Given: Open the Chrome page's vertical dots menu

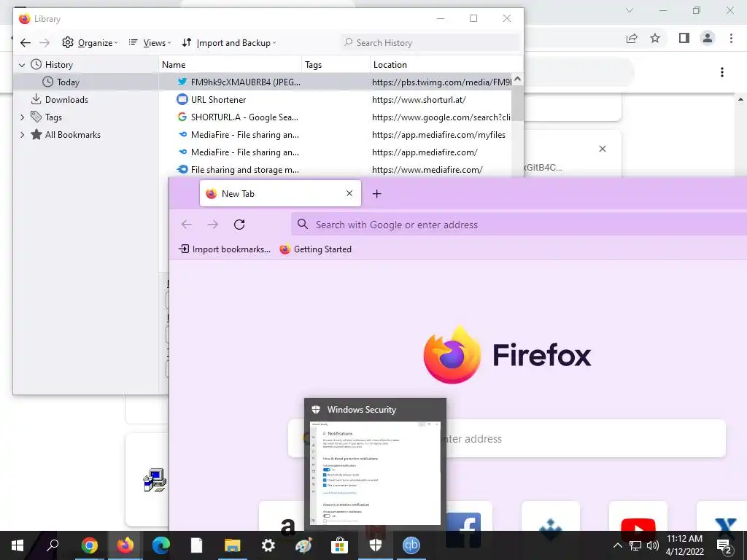Looking at the screenshot, I should point(722,72).
